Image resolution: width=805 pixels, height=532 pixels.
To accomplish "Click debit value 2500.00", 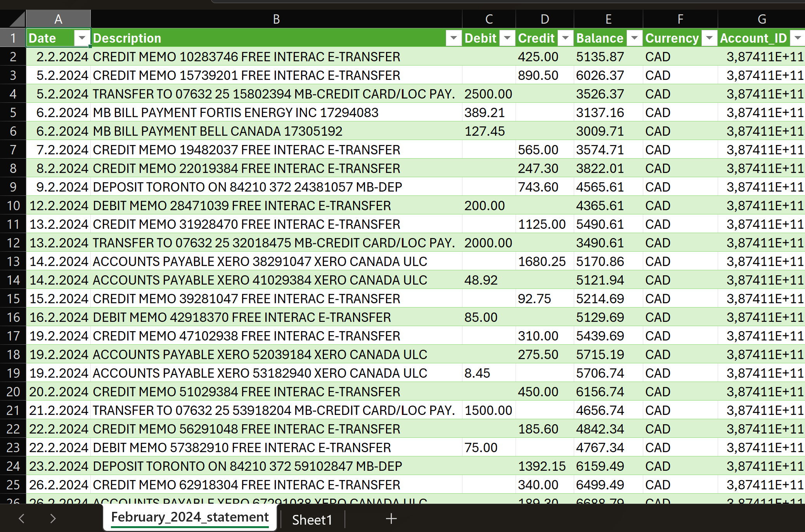I will point(489,94).
